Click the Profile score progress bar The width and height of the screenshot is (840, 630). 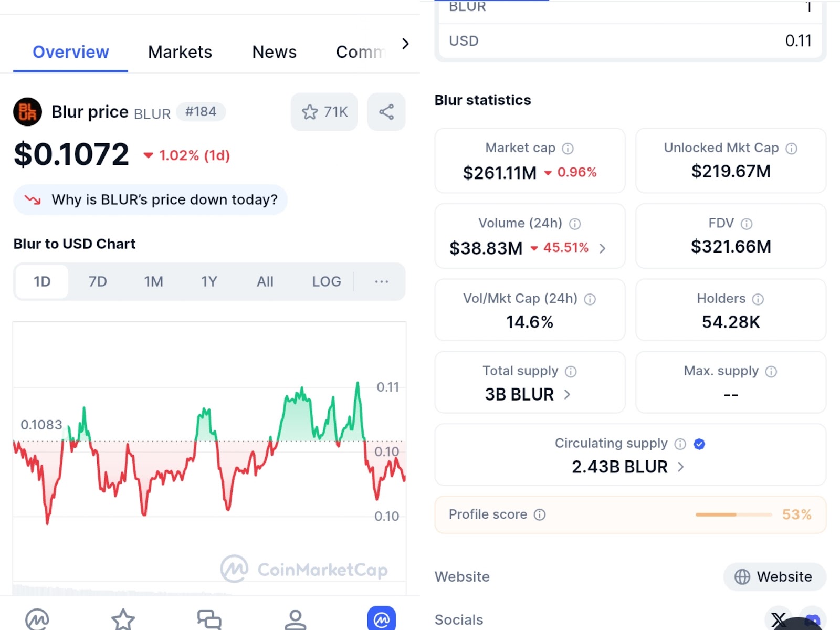[x=733, y=514]
